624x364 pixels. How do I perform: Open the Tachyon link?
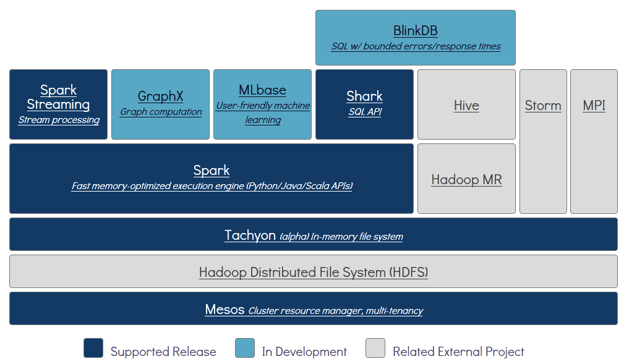(250, 235)
